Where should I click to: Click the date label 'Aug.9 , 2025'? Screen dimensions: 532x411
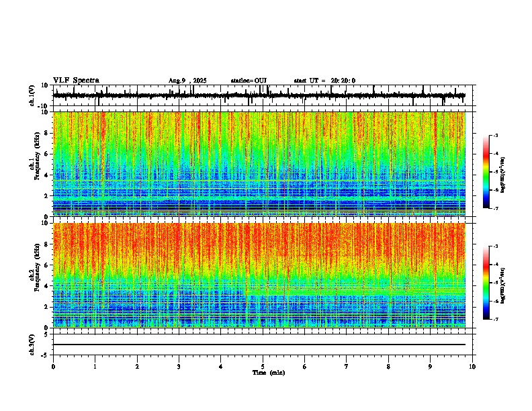[187, 81]
